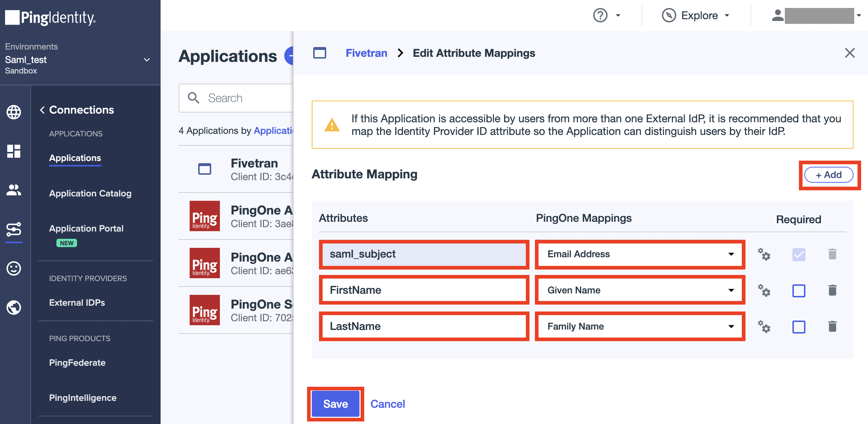Open the globe icon in the sidebar
Image resolution: width=868 pixels, height=424 pixels.
point(14,112)
